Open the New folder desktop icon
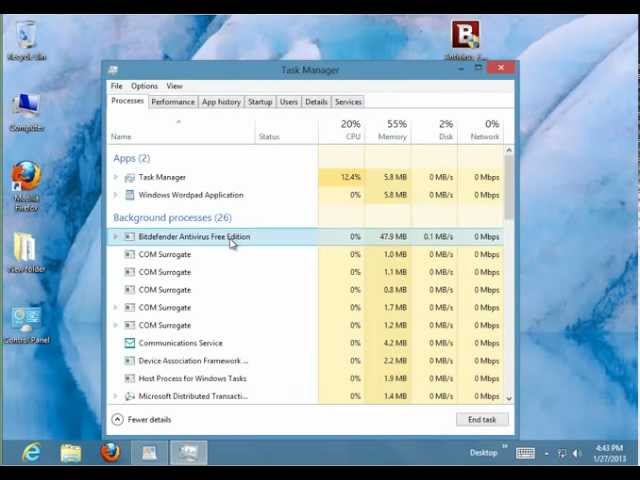 pos(26,252)
